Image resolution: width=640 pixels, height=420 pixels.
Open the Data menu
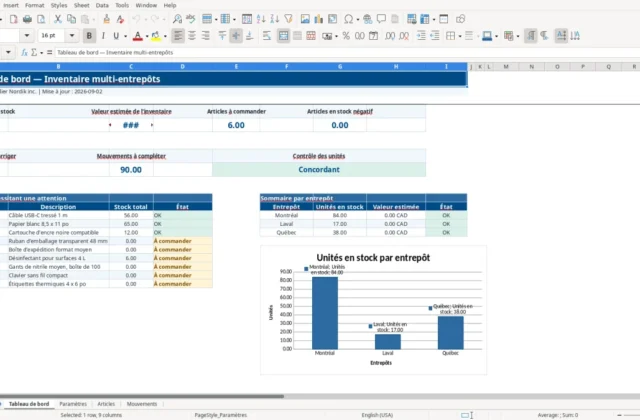[102, 5]
